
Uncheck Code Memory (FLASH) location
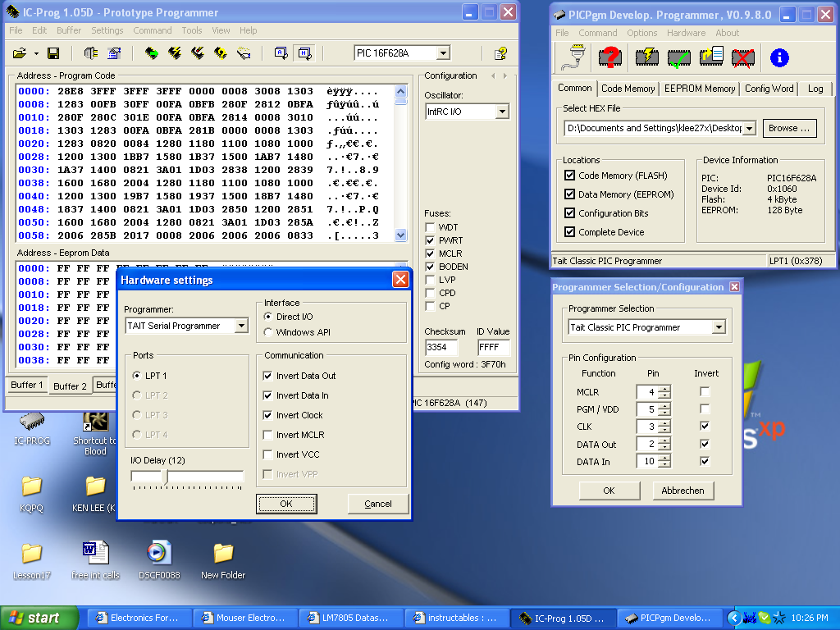[569, 176]
